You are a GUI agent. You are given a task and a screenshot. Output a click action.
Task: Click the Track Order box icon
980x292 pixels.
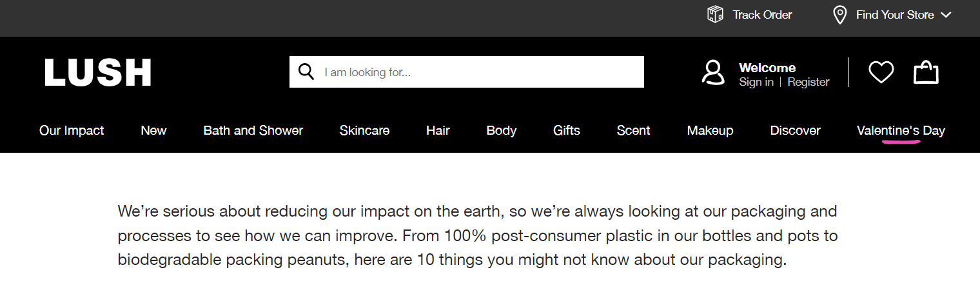coord(715,15)
